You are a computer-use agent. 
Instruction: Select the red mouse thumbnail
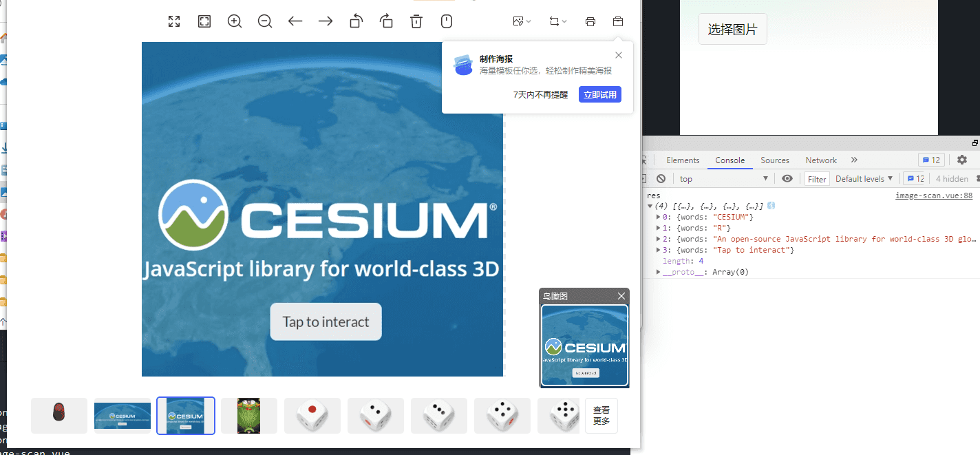(59, 416)
